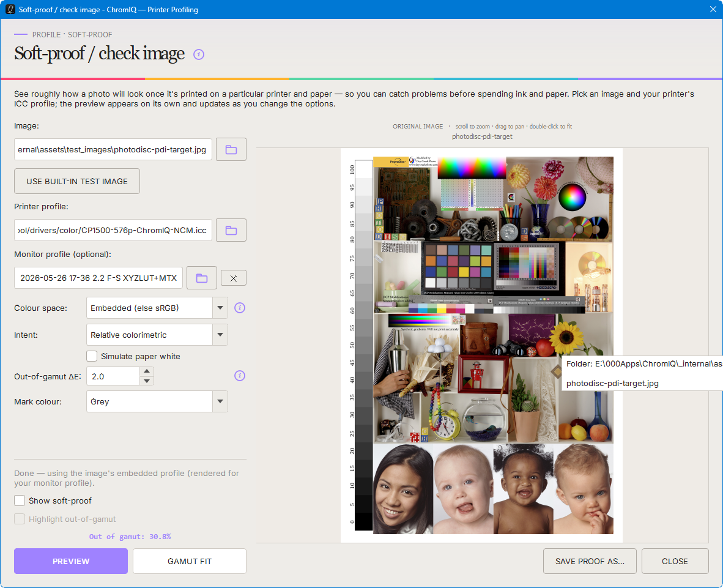Browse for a monitor profile with folder icon
723x588 pixels.
(201, 278)
